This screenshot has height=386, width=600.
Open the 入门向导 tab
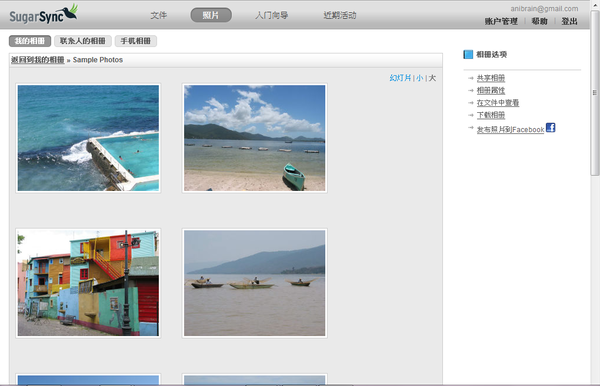272,15
